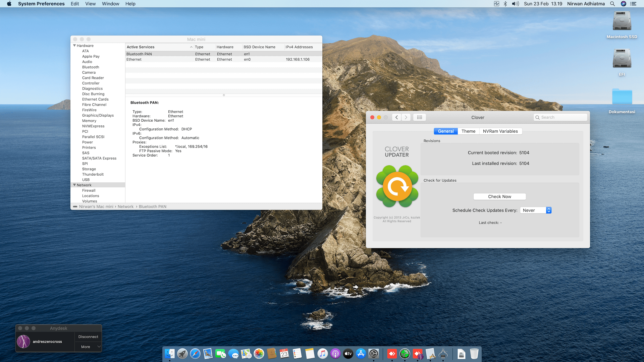The height and width of the screenshot is (362, 644).
Task: Open Finder from the Dock
Action: tap(170, 354)
